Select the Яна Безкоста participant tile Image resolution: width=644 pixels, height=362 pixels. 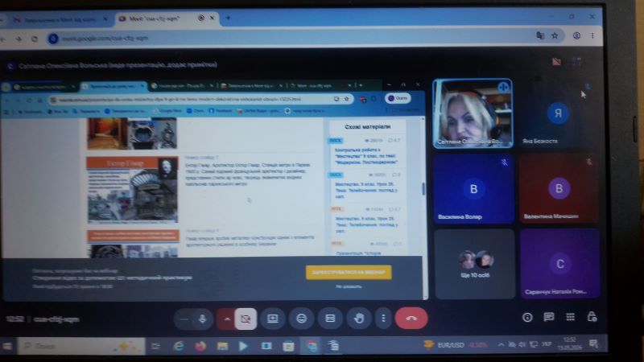pos(557,113)
